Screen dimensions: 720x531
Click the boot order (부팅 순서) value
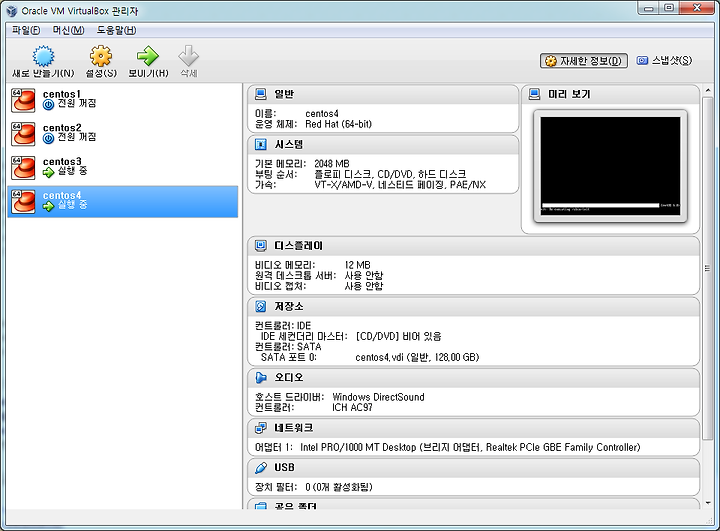coord(390,175)
